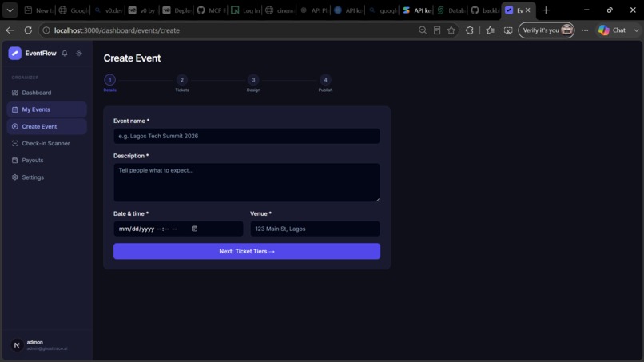
Task: Open the tab search dropdown arrow
Action: pyautogui.click(x=10, y=10)
